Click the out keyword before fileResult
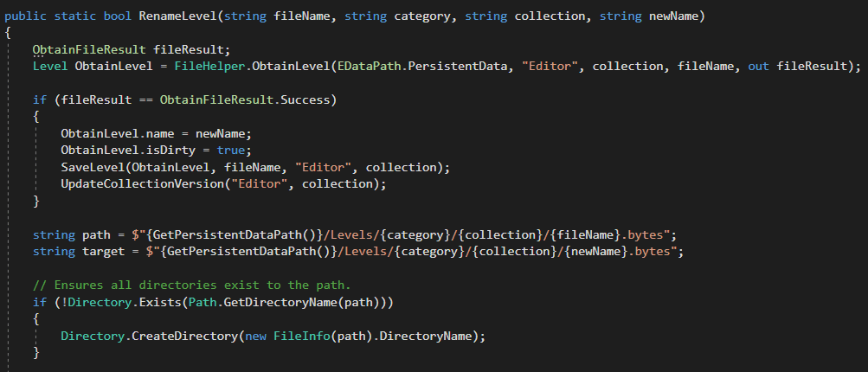This screenshot has height=372, width=868. tap(759, 66)
